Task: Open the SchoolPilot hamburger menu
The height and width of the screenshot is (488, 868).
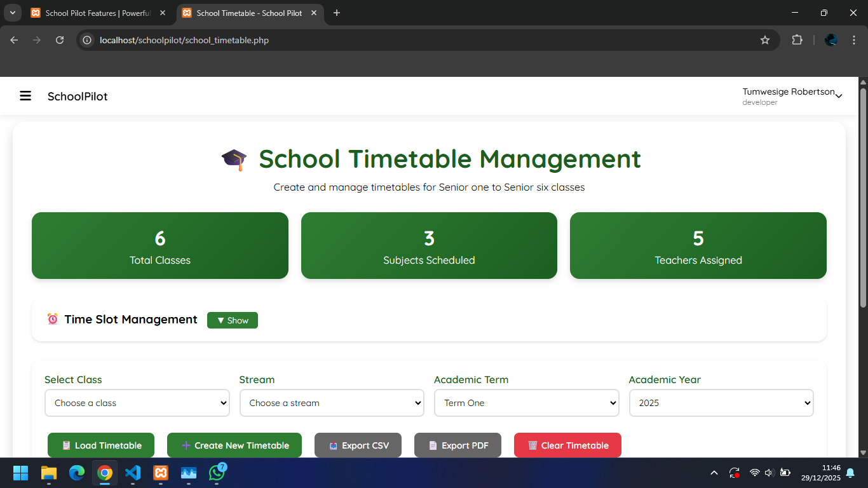Action: pos(25,96)
